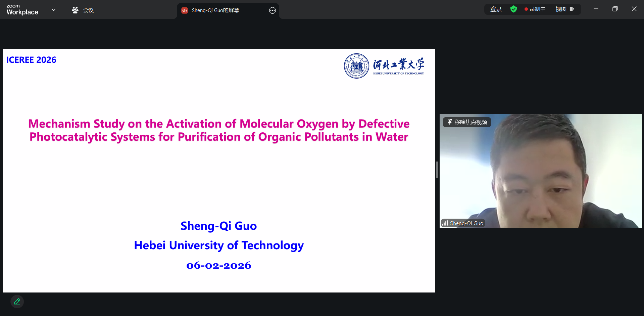The width and height of the screenshot is (644, 316).
Task: Open the Meetings (会议) tab
Action: [x=83, y=10]
